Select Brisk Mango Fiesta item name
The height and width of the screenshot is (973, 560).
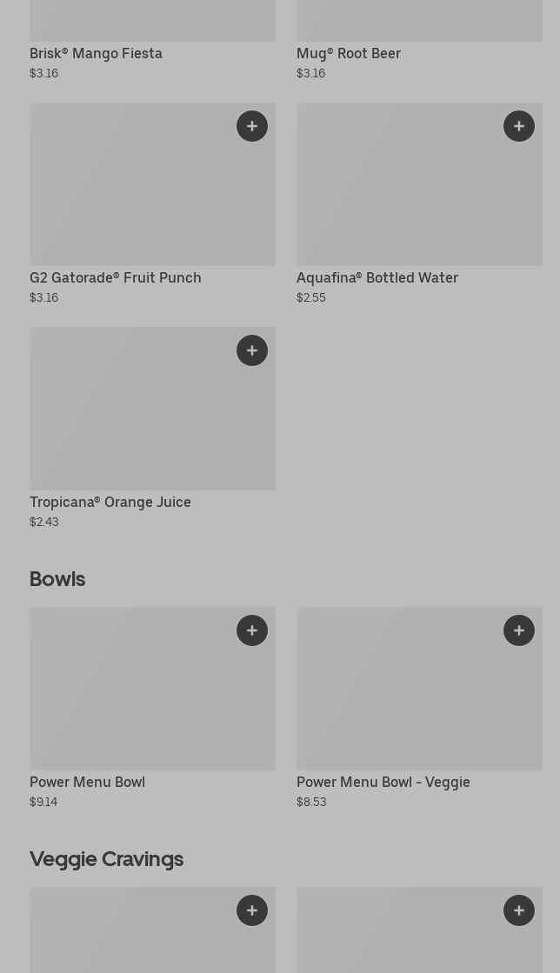[96, 53]
